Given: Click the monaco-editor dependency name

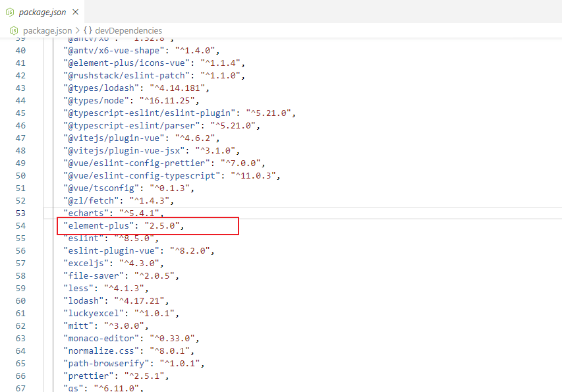Looking at the screenshot, I should 100,338.
